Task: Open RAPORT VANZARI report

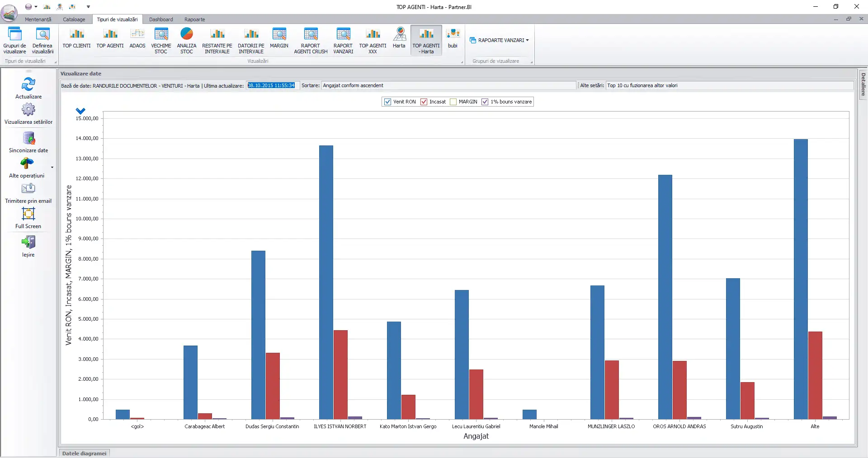Action: [343, 40]
